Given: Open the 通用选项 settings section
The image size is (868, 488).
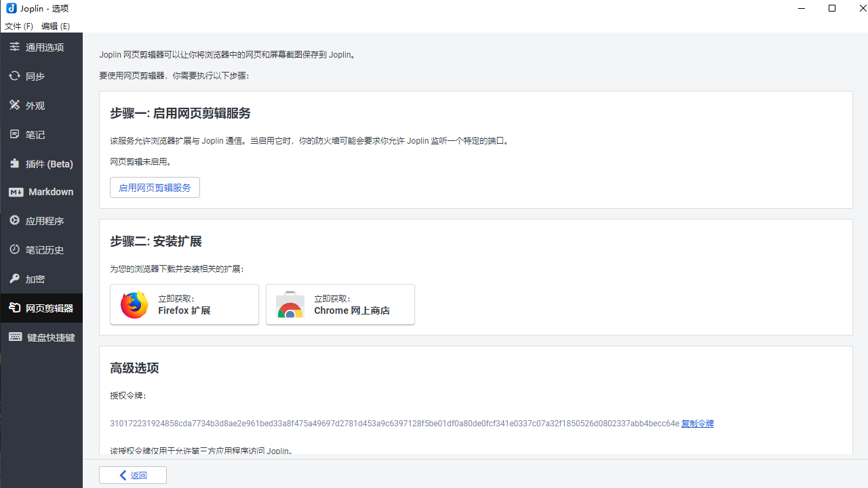Looking at the screenshot, I should (41, 47).
